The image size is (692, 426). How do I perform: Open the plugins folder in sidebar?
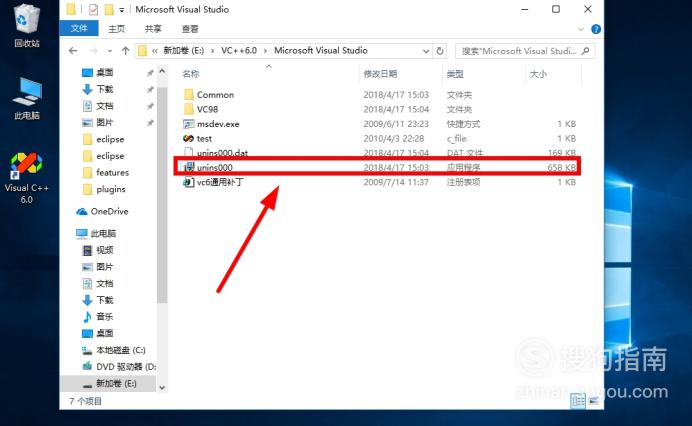111,189
